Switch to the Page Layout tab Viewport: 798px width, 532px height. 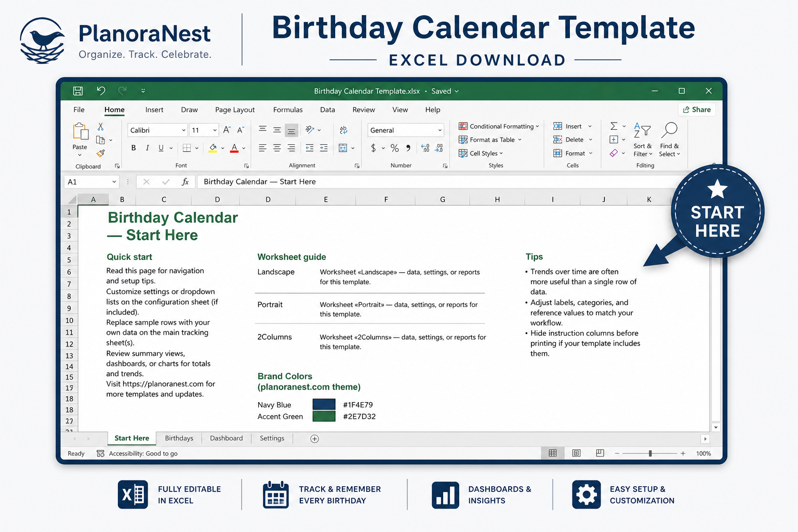click(235, 110)
